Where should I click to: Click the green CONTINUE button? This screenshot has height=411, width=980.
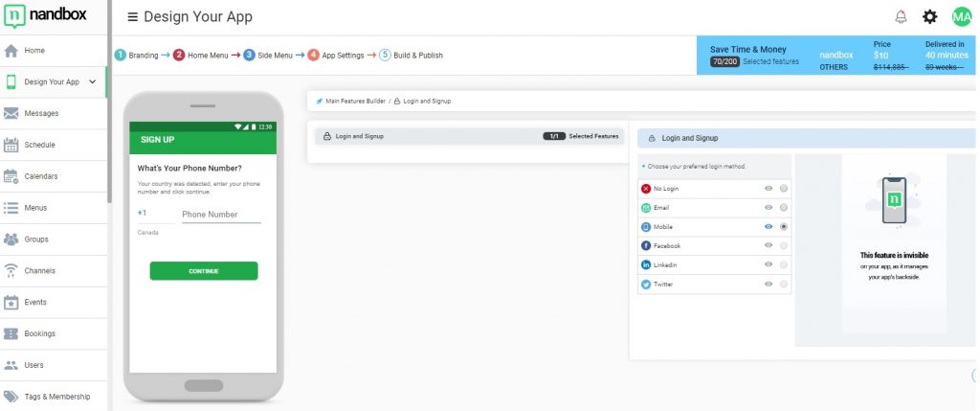[204, 271]
